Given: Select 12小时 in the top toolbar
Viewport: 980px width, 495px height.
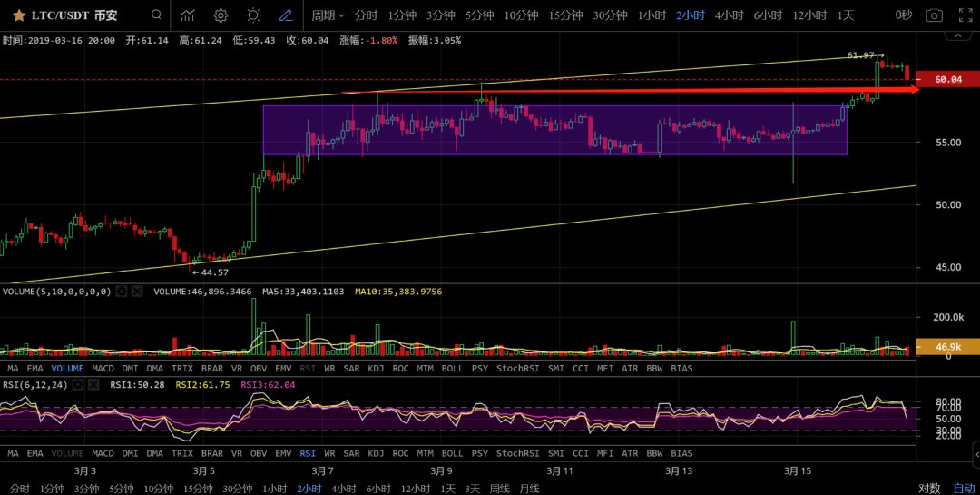Looking at the screenshot, I should [x=809, y=15].
